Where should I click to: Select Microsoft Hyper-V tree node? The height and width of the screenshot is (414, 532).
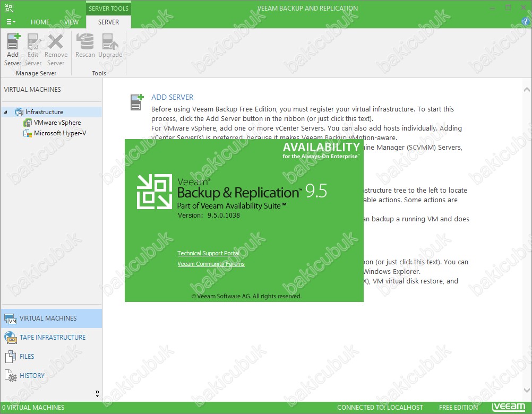point(60,133)
